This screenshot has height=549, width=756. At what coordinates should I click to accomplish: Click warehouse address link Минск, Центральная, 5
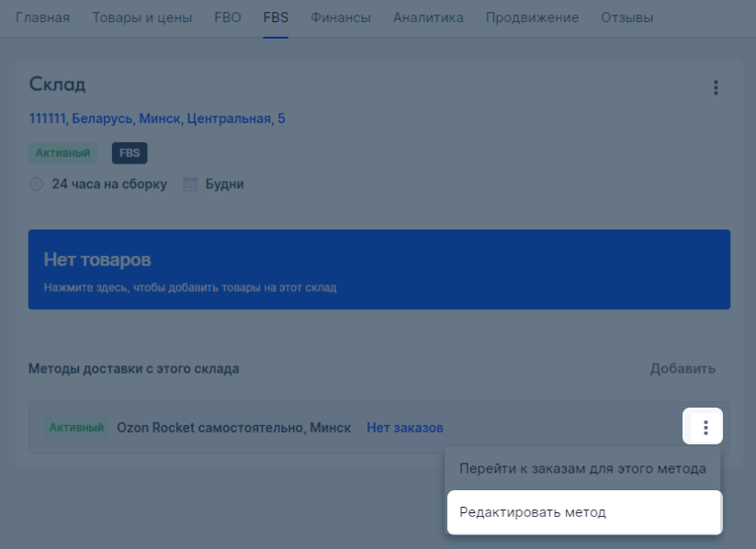click(157, 118)
